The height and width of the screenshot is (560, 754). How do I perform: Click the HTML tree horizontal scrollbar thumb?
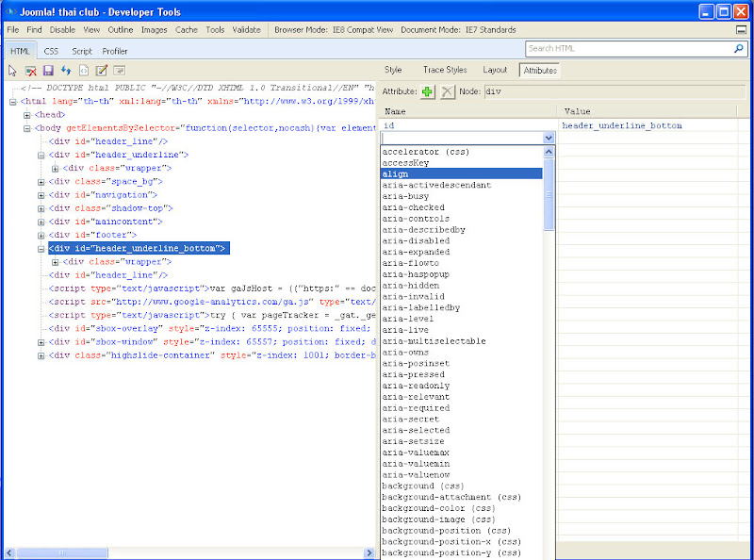pyautogui.click(x=62, y=552)
